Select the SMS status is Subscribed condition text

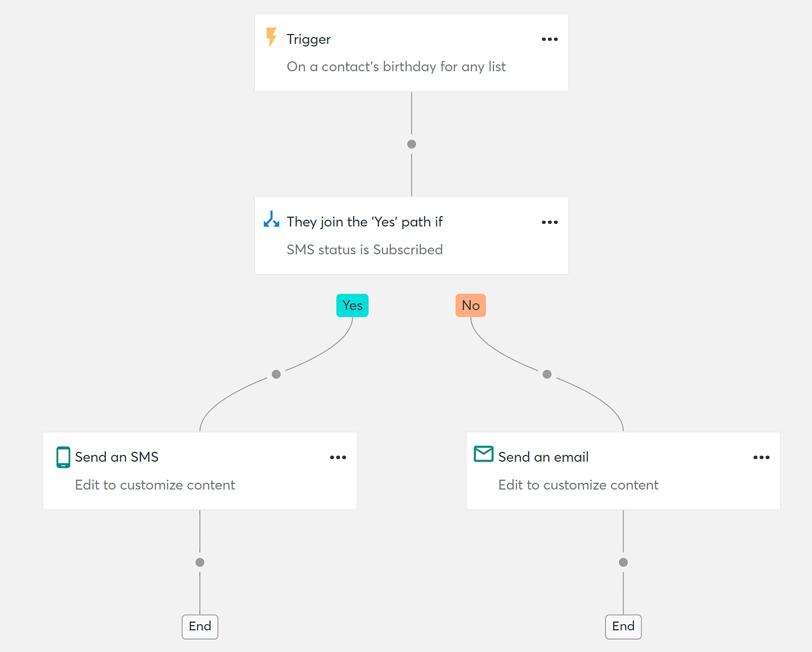click(x=364, y=250)
